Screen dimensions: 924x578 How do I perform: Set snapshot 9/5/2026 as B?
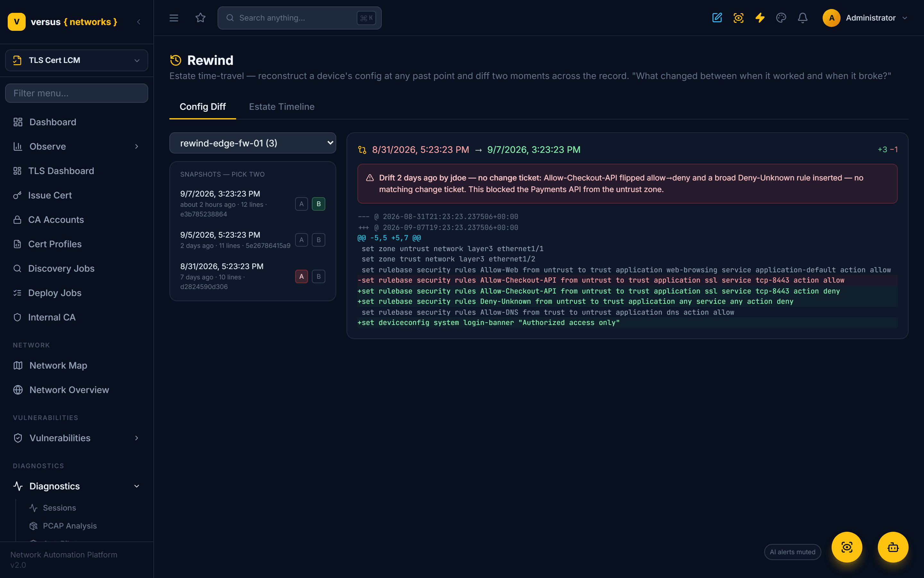(x=319, y=240)
